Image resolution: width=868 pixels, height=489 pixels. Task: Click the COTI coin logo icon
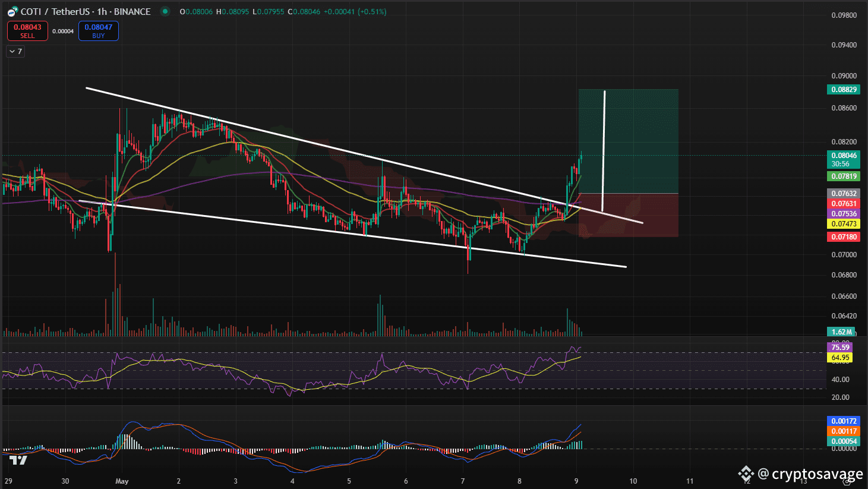click(x=12, y=12)
